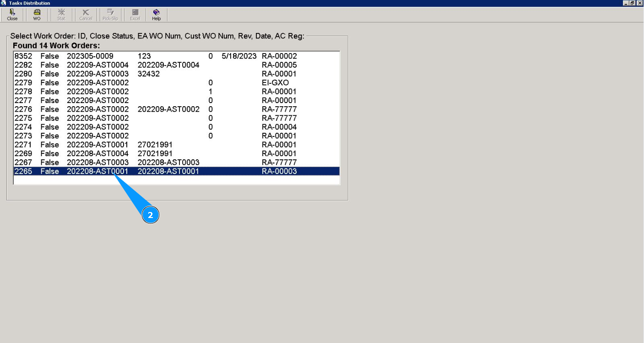Select the Stat toolbar icon
644x343 pixels.
tap(61, 15)
